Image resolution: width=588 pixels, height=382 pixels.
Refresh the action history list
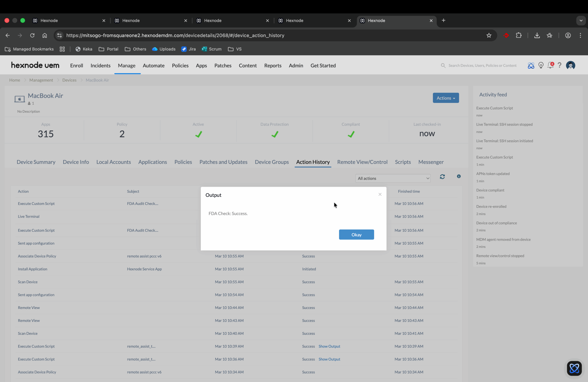442,177
